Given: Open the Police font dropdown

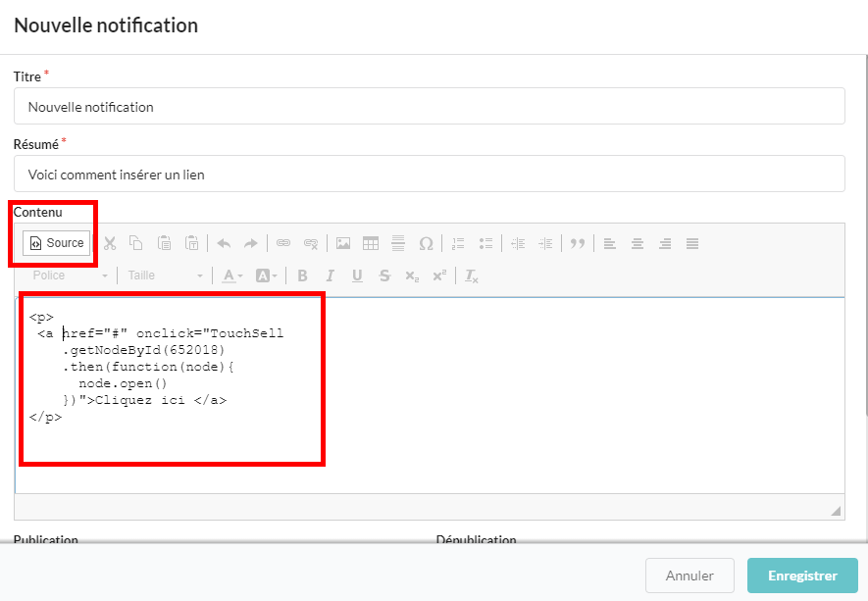Looking at the screenshot, I should [69, 275].
